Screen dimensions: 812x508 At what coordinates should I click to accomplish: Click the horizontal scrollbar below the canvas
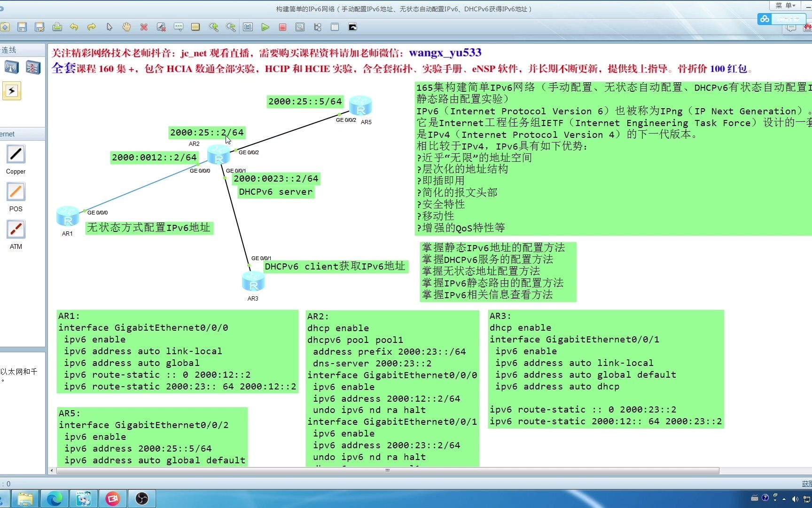388,470
